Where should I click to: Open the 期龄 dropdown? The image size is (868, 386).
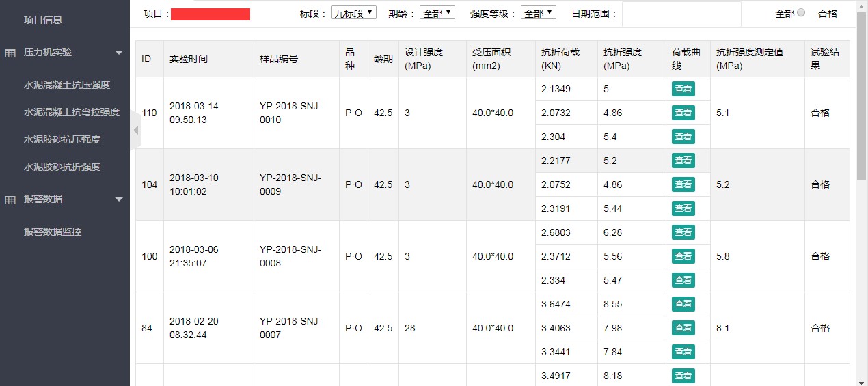click(x=437, y=12)
